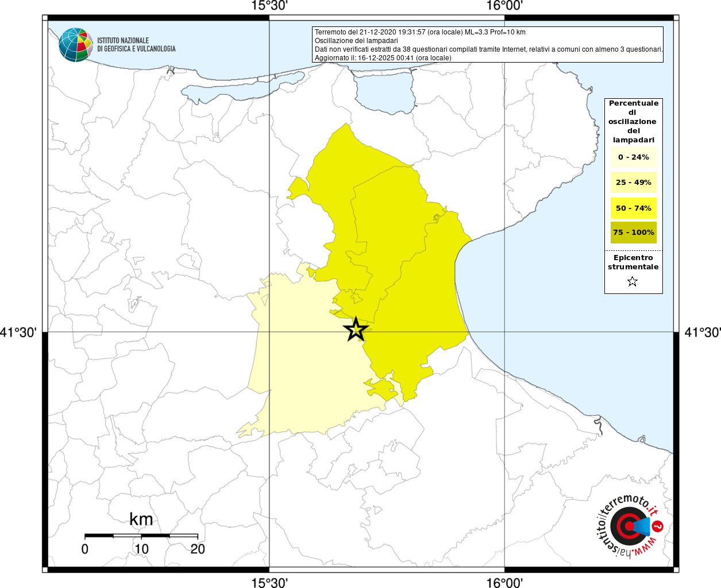This screenshot has width=721, height=588.
Task: Click the Istituto Nazionale di Geofisica text
Action: [136, 45]
